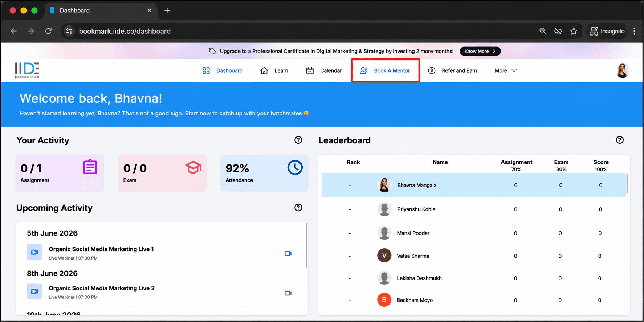Click Bhavna Mangala's leaderboard photo
Screen dimensions: 644x322
(x=384, y=185)
